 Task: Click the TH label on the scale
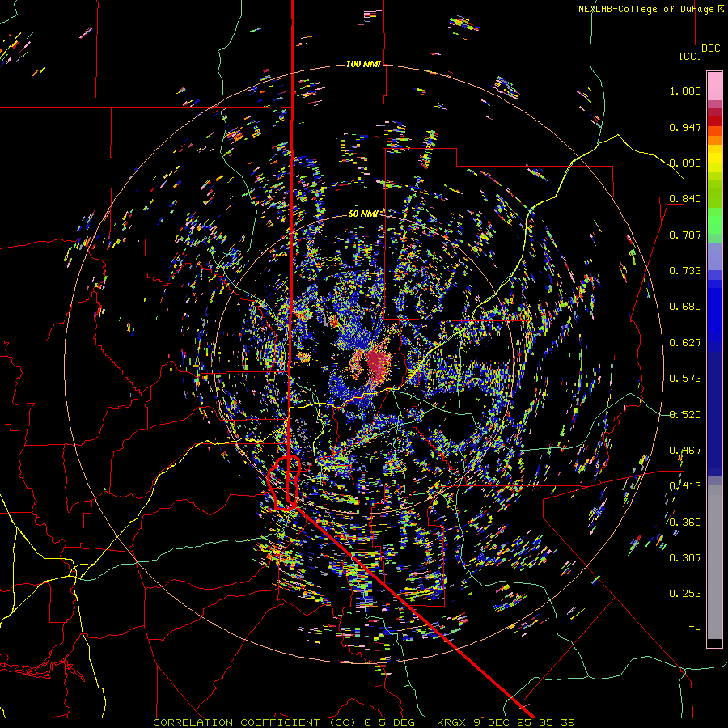click(695, 630)
